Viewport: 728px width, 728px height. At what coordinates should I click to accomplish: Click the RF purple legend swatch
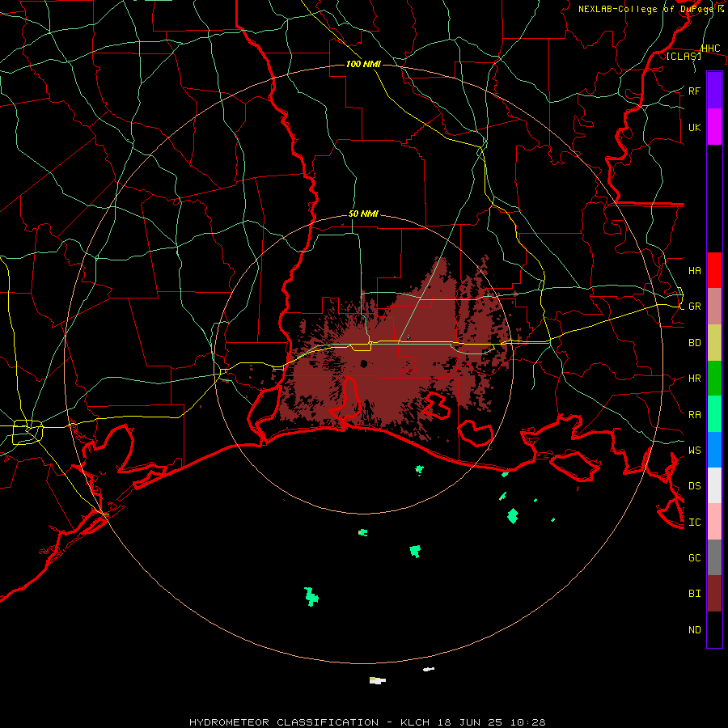714,91
